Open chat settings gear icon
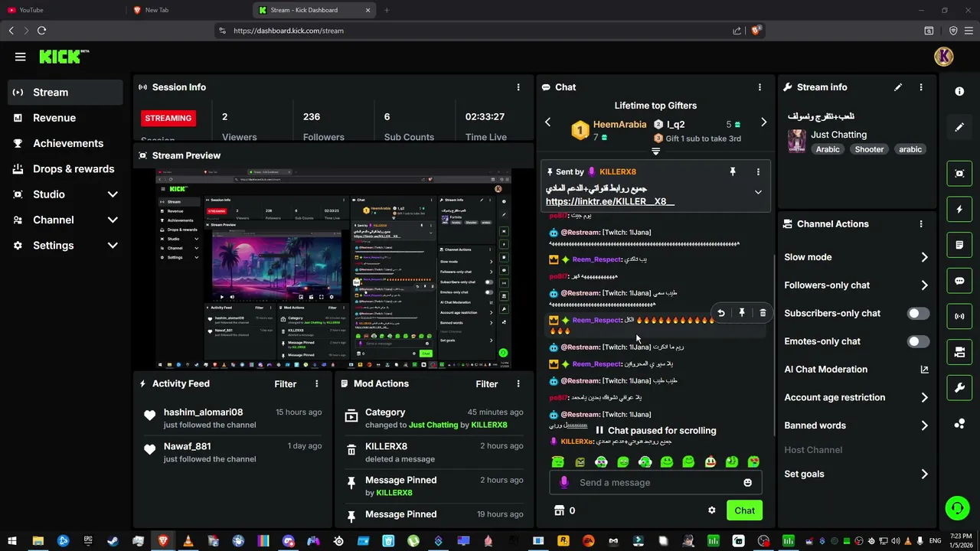This screenshot has height=551, width=980. pyautogui.click(x=711, y=510)
